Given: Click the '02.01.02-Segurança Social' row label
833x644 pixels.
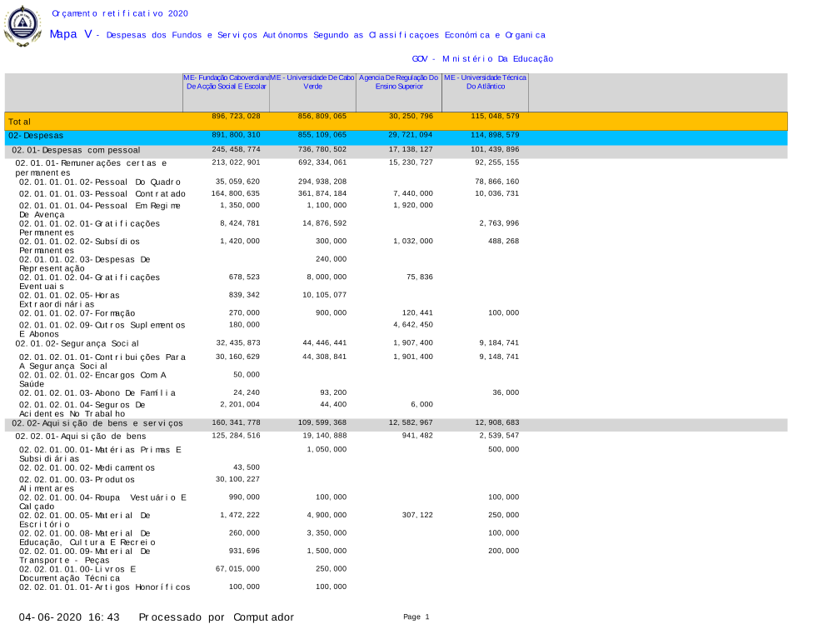Looking at the screenshot, I should (77, 343).
